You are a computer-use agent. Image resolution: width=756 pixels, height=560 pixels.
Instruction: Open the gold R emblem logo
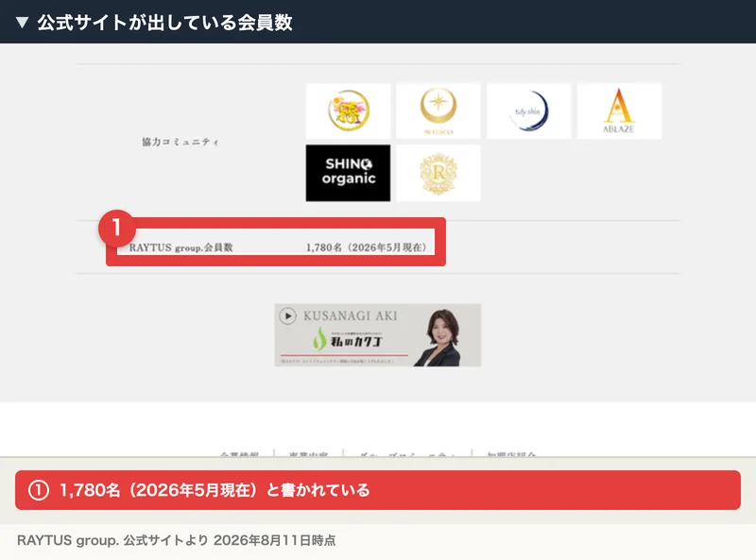438,173
